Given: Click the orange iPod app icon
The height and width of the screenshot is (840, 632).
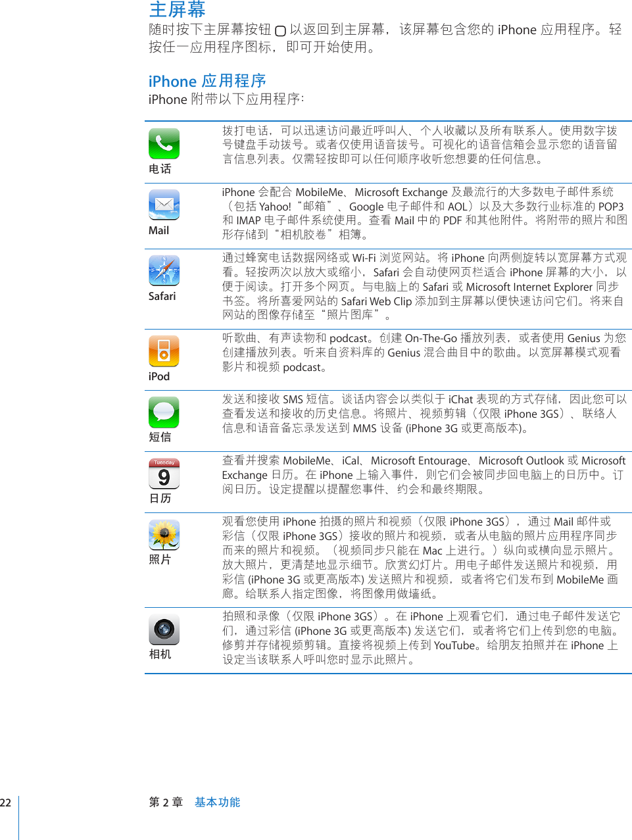Looking at the screenshot, I should coord(164,351).
